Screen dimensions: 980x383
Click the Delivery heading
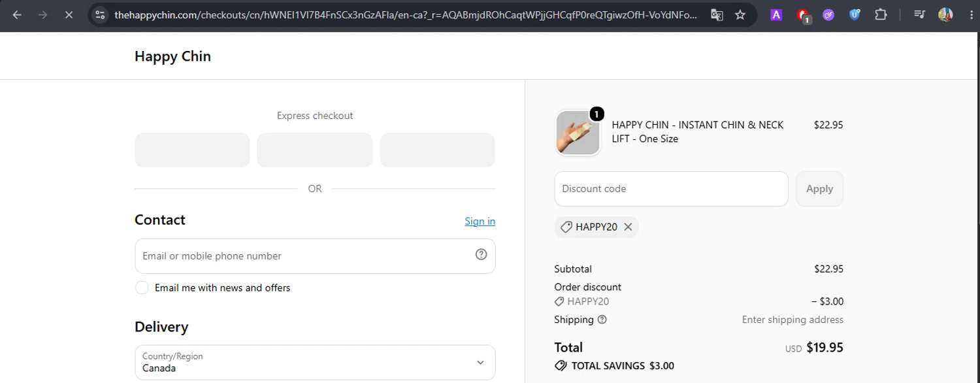[x=161, y=327]
